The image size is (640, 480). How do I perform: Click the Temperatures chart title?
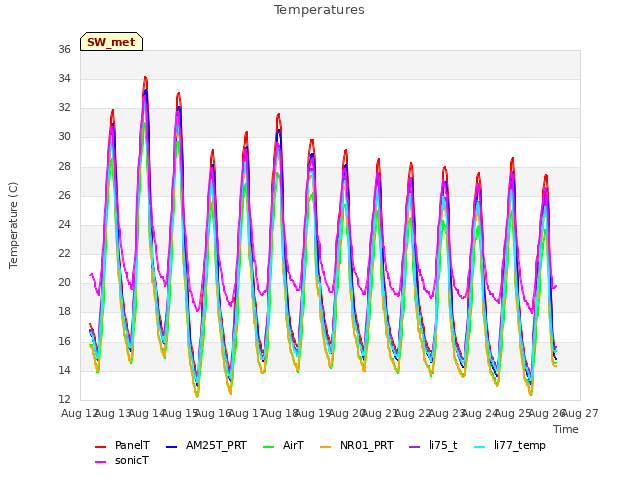click(319, 10)
